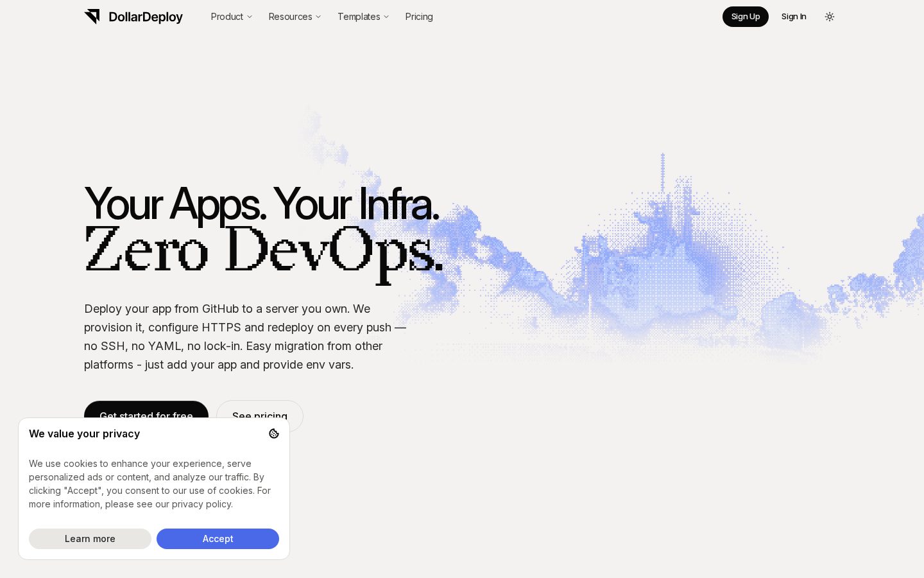Open the Sign In link
This screenshot has height=578, width=924.
(x=794, y=17)
